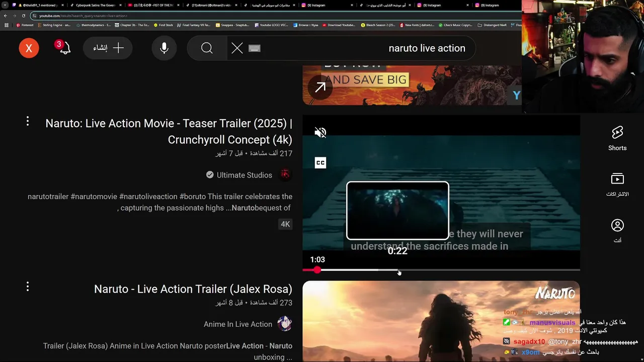The width and height of the screenshot is (644, 362).
Task: Open the bookmarks apps grid icon
Action: pos(6,25)
